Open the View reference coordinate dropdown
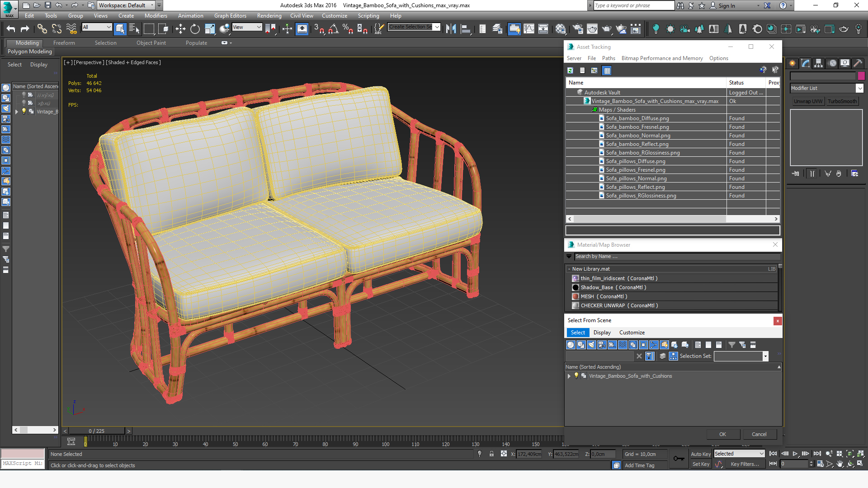The width and height of the screenshot is (868, 488). click(x=247, y=27)
